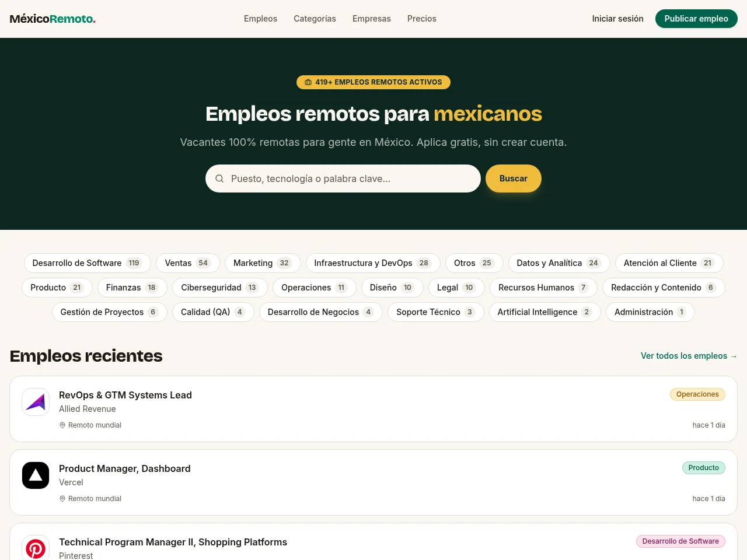Click location pin icon on Vercel job
The height and width of the screenshot is (560, 747).
coord(62,499)
